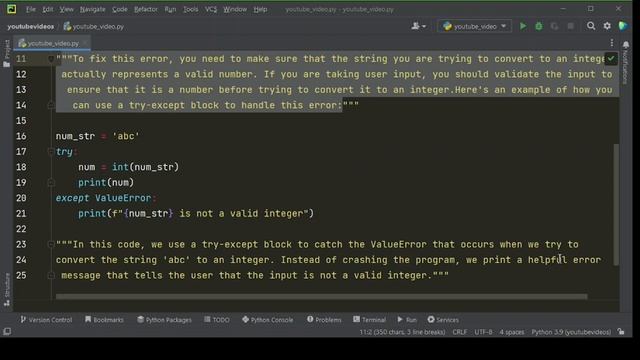
Task: Run with coverage icon
Action: coord(554,26)
